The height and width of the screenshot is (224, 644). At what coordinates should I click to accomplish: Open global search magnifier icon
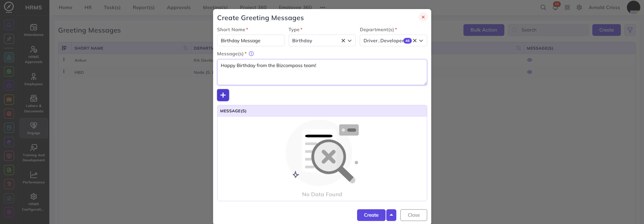tap(543, 7)
